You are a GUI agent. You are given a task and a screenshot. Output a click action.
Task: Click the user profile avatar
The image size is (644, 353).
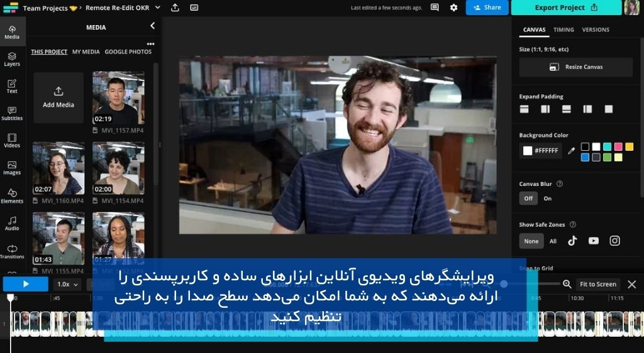tap(631, 8)
